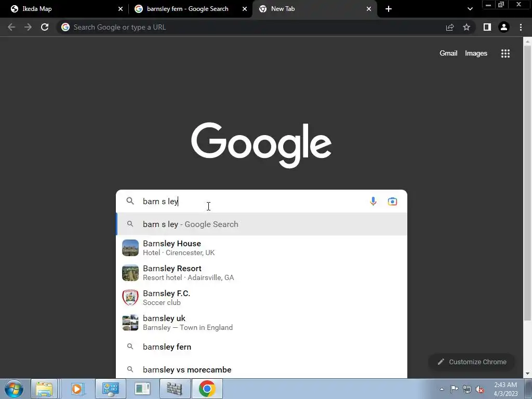The image size is (532, 399).
Task: Click the page vertical scrollbar
Action: pos(527,183)
